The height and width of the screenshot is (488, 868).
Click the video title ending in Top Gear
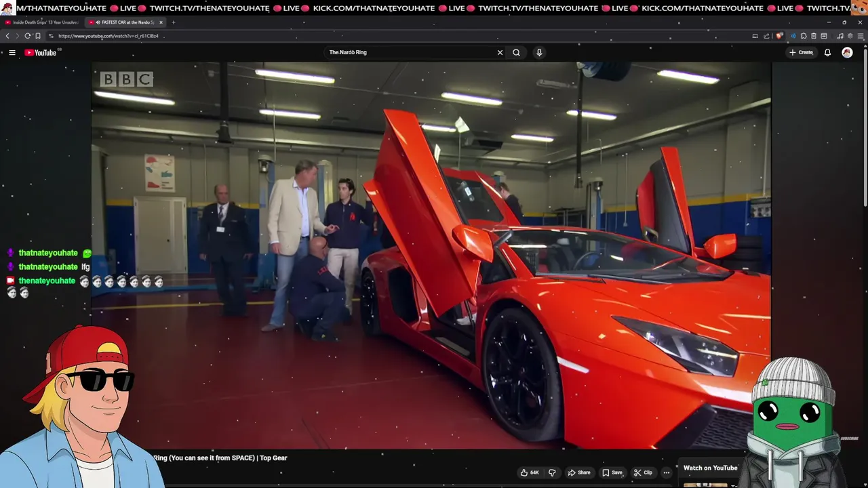[220, 458]
